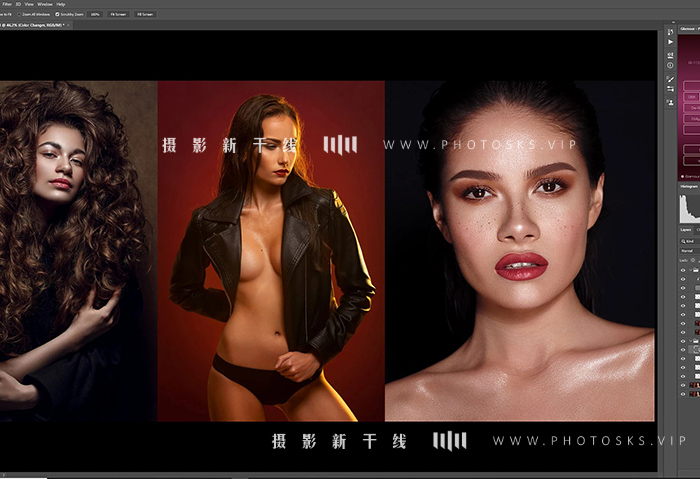Hide the bottommost layer via eye icon
The width and height of the screenshot is (700, 479).
pos(683,394)
